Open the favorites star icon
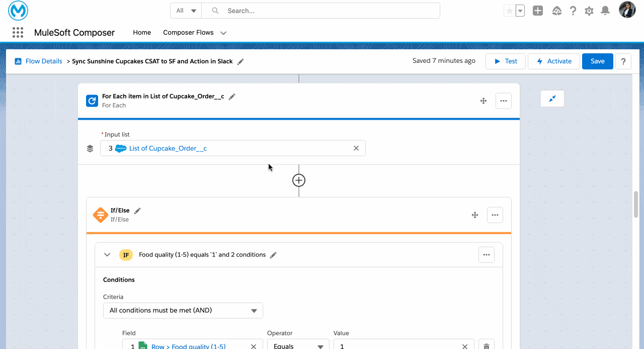The height and width of the screenshot is (349, 644). coord(510,11)
